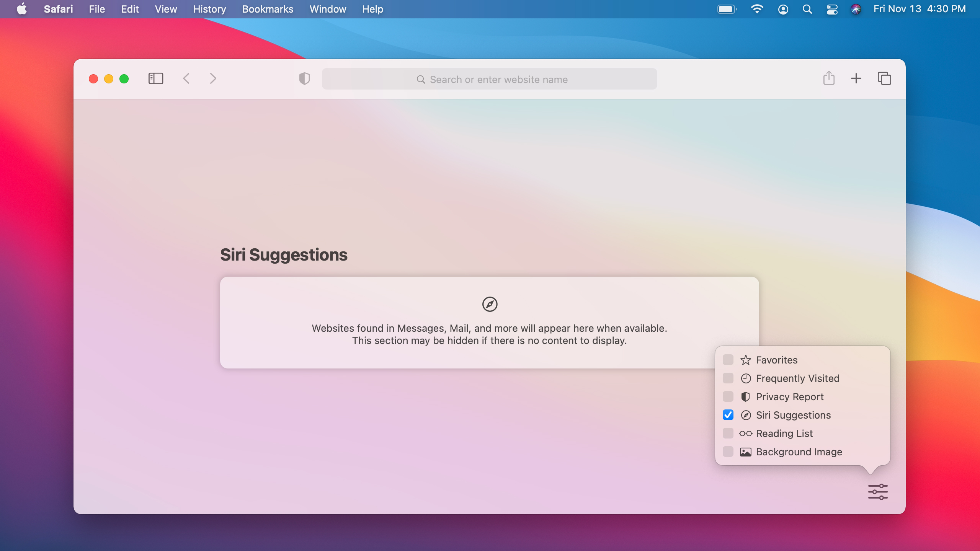The height and width of the screenshot is (551, 980).
Task: Click 'Frequently Visited' label in popup
Action: tap(798, 378)
